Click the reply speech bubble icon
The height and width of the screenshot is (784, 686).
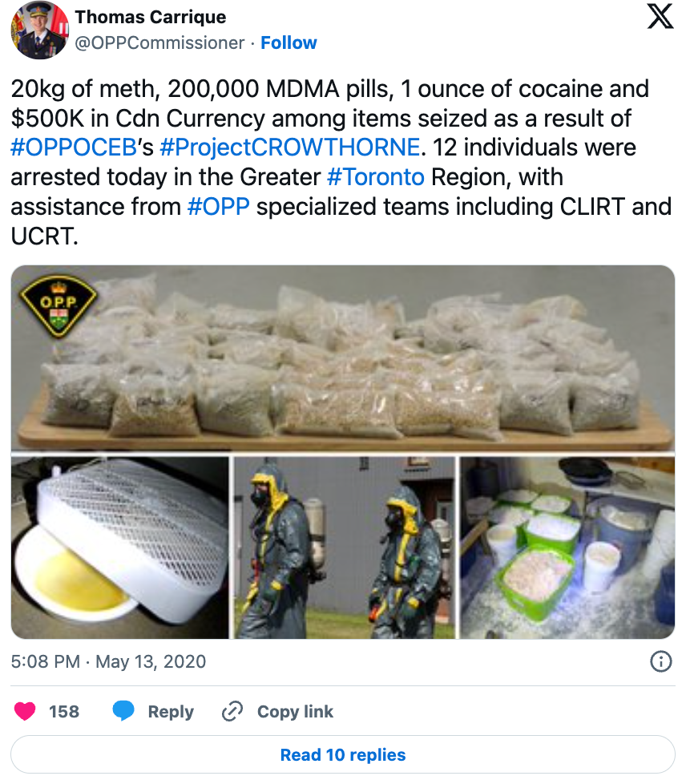[x=123, y=711]
